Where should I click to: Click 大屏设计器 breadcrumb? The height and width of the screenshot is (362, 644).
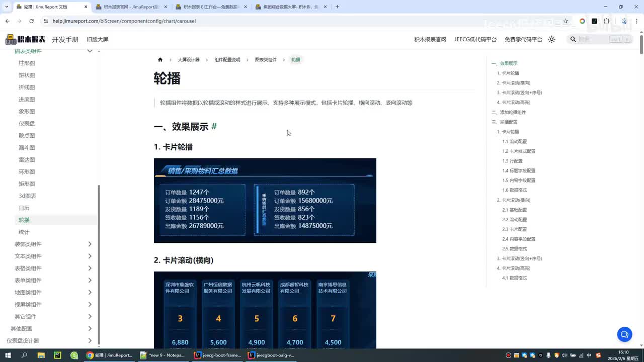[x=189, y=59]
